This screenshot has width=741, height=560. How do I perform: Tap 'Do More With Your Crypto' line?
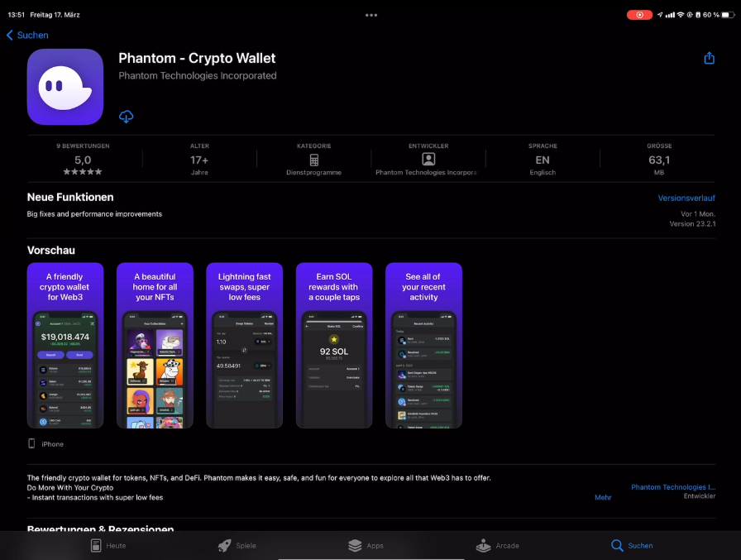(x=70, y=488)
